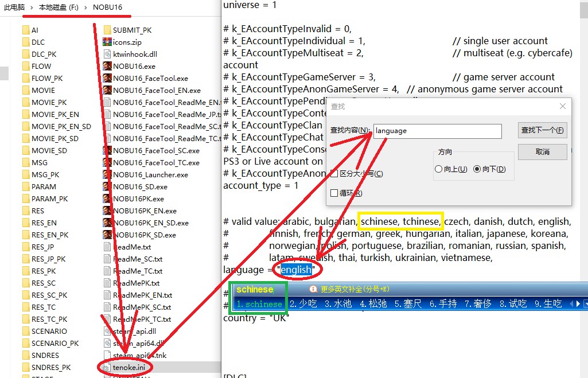Open the AI folder
588x378 pixels.
30,30
